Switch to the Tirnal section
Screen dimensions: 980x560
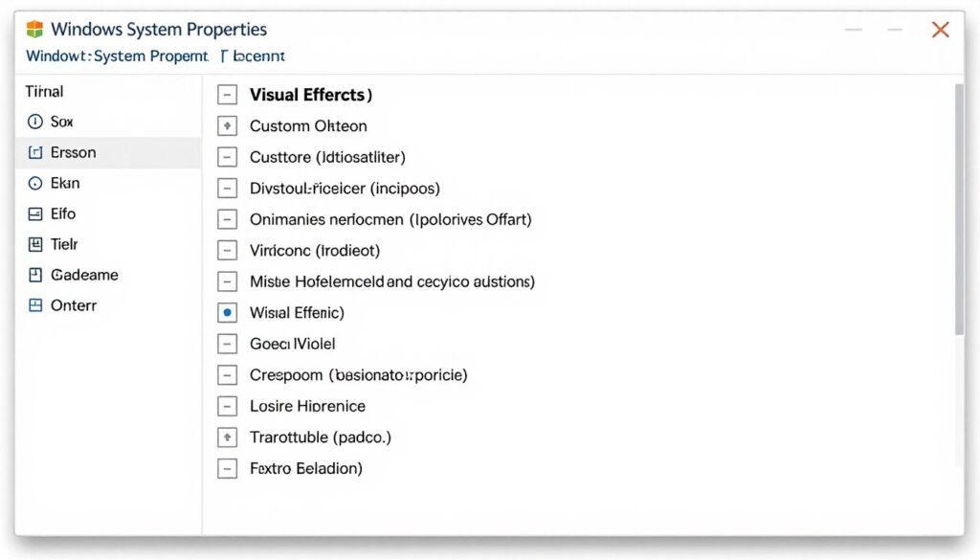point(43,91)
